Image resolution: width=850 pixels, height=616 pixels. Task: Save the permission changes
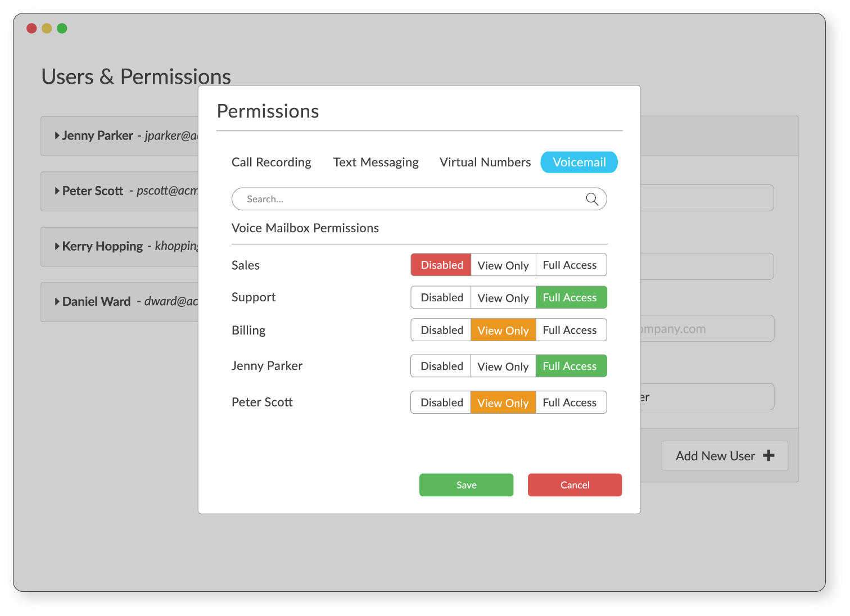(466, 484)
